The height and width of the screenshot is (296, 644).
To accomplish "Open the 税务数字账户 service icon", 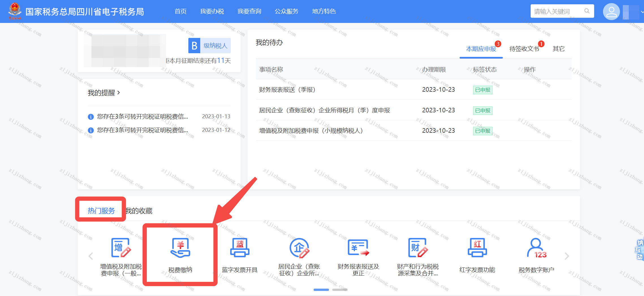I will 537,248.
